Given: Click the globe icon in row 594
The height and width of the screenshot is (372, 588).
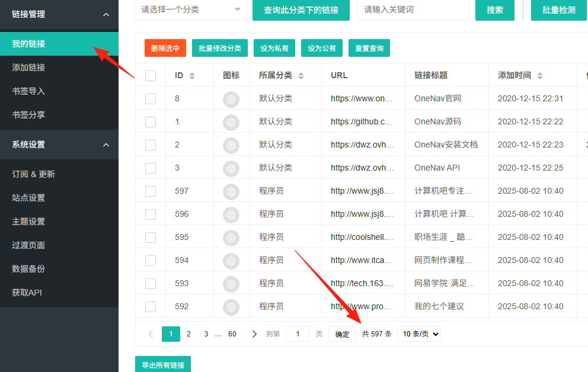Looking at the screenshot, I should pos(231,261).
